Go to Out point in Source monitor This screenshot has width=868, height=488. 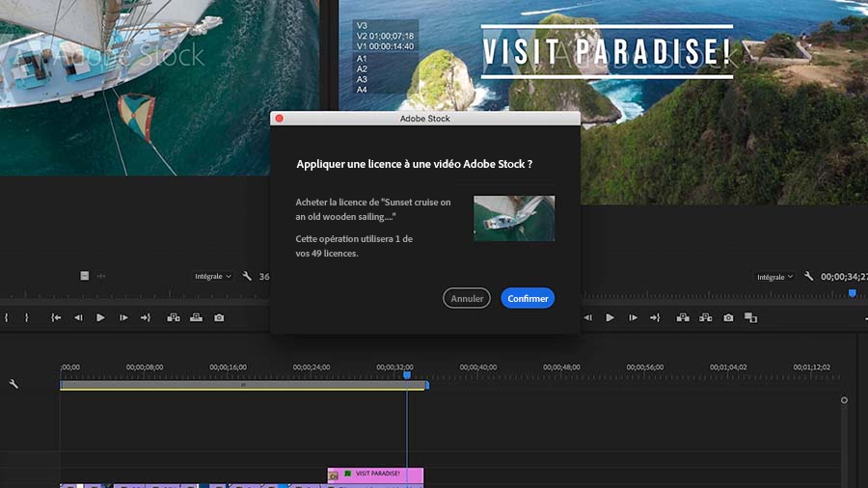pos(146,317)
